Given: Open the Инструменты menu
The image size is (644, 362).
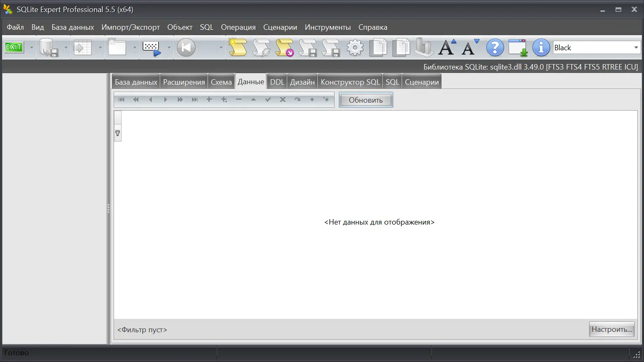Looking at the screenshot, I should click(x=328, y=27).
